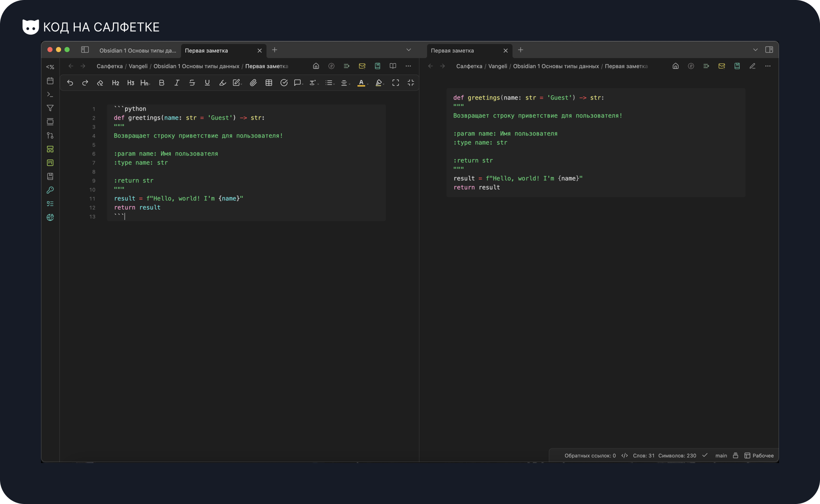Click the Vangeli breadcrumb in left pane
This screenshot has height=504, width=820.
point(138,66)
